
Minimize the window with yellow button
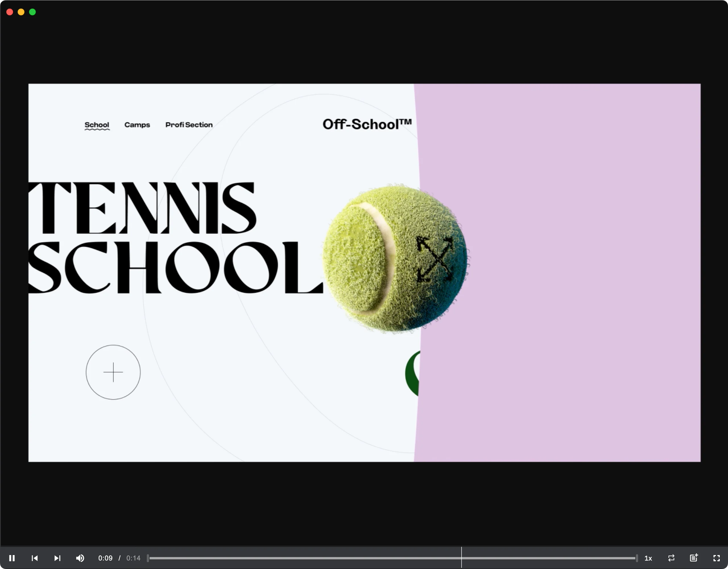(21, 12)
